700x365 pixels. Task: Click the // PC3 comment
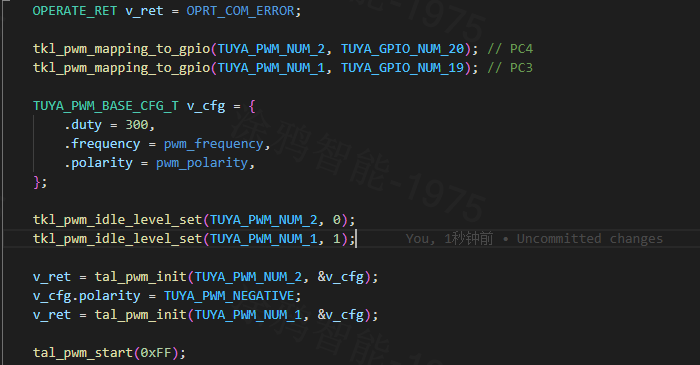tap(510, 68)
